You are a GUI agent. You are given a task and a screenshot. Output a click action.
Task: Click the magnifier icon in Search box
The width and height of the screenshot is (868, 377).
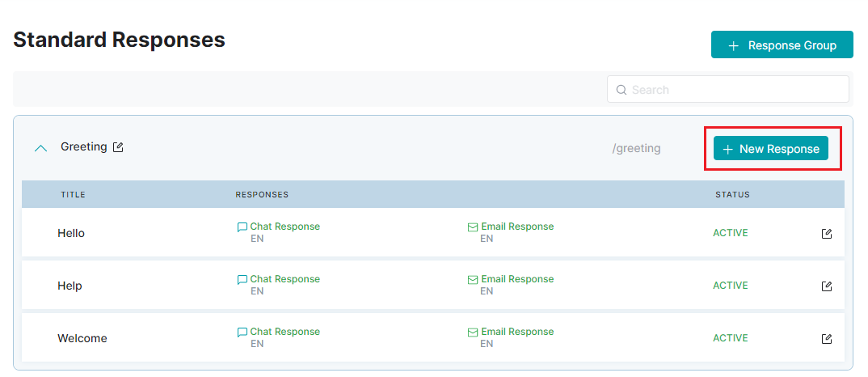coord(622,90)
